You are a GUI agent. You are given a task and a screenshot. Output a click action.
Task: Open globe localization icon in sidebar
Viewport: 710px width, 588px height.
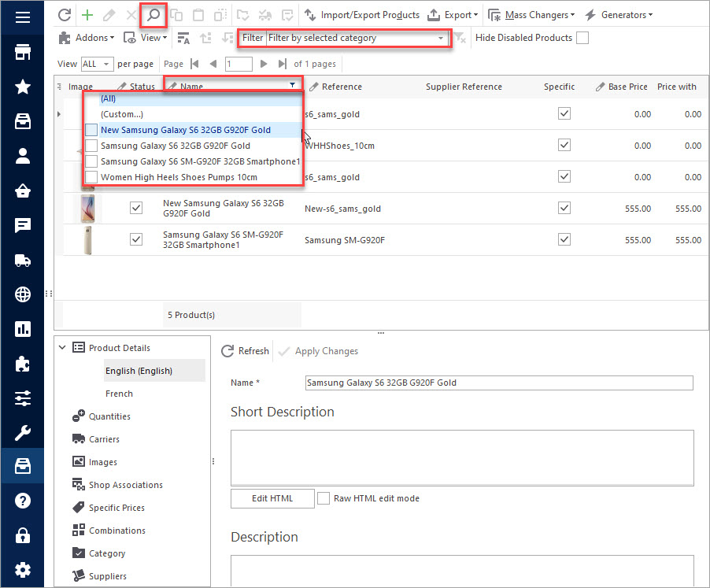pyautogui.click(x=23, y=294)
